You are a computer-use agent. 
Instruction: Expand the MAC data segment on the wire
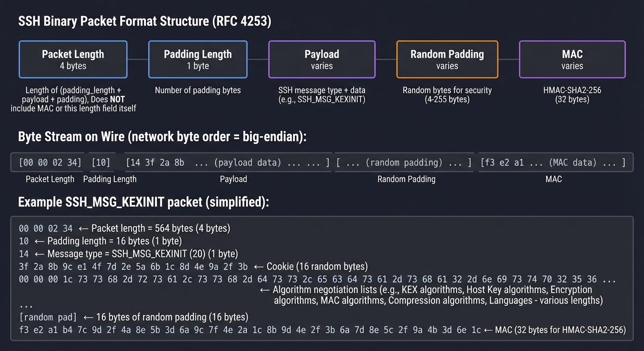tap(555, 162)
